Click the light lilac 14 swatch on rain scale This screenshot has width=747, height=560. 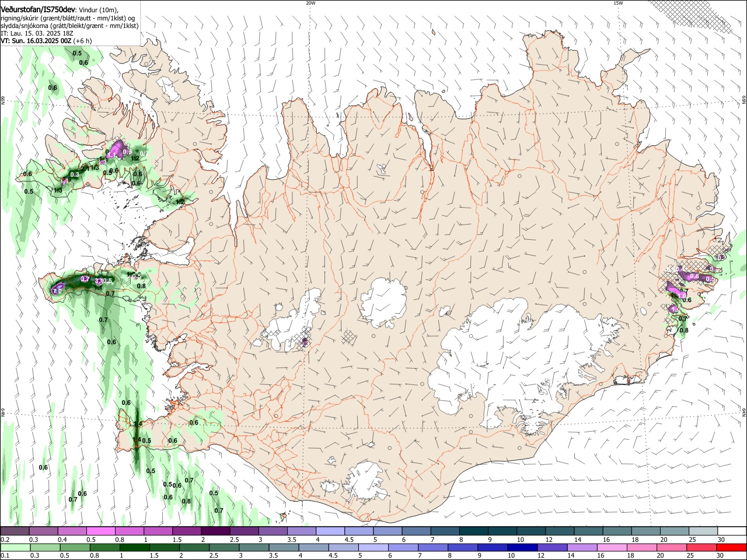pyautogui.click(x=581, y=547)
